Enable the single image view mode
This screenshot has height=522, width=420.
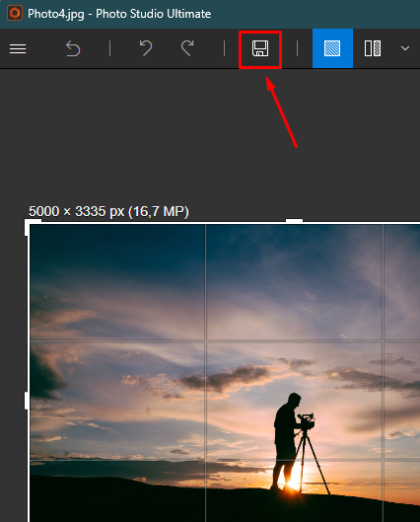pyautogui.click(x=332, y=48)
